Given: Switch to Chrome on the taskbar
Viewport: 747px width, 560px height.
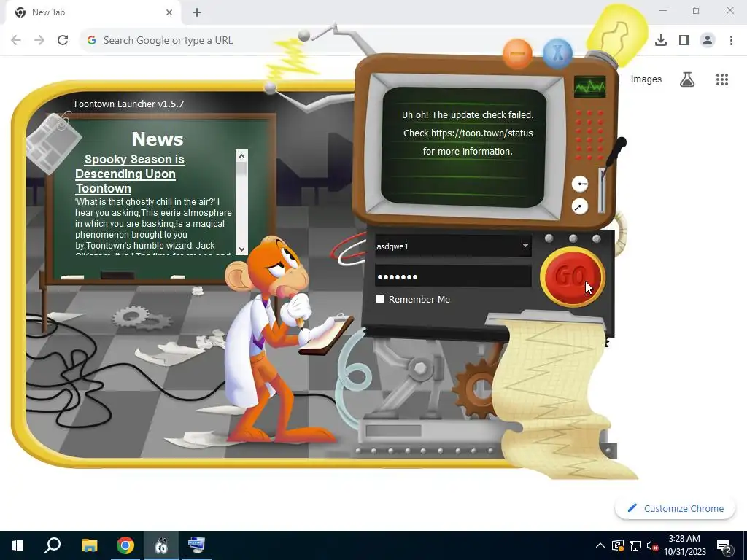Looking at the screenshot, I should [125, 545].
